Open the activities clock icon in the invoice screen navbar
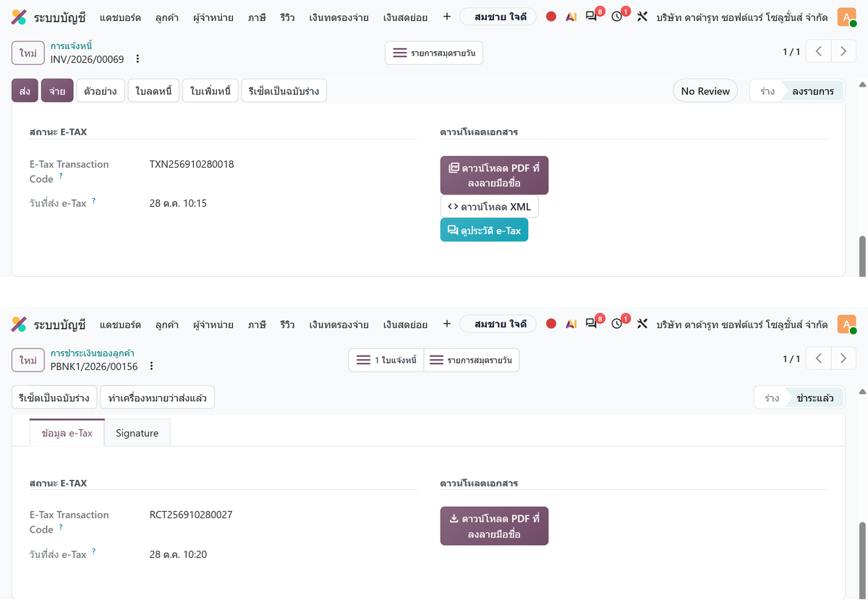 (617, 17)
